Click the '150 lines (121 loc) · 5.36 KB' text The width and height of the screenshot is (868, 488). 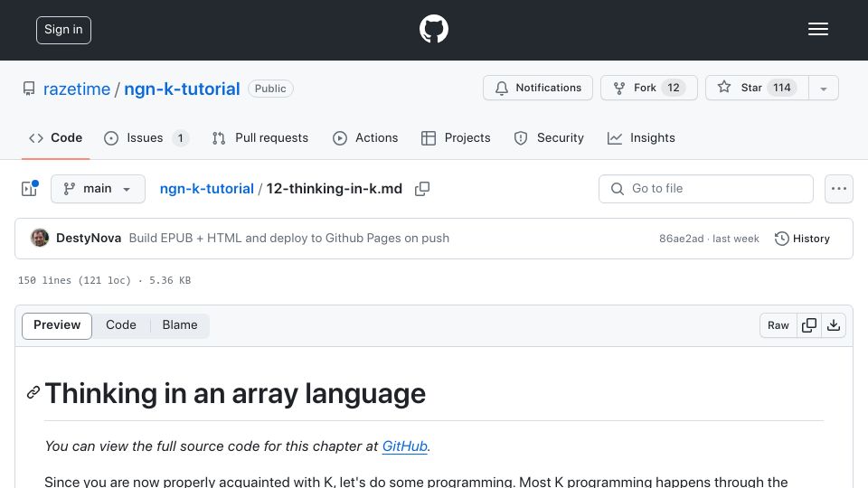[x=105, y=280]
